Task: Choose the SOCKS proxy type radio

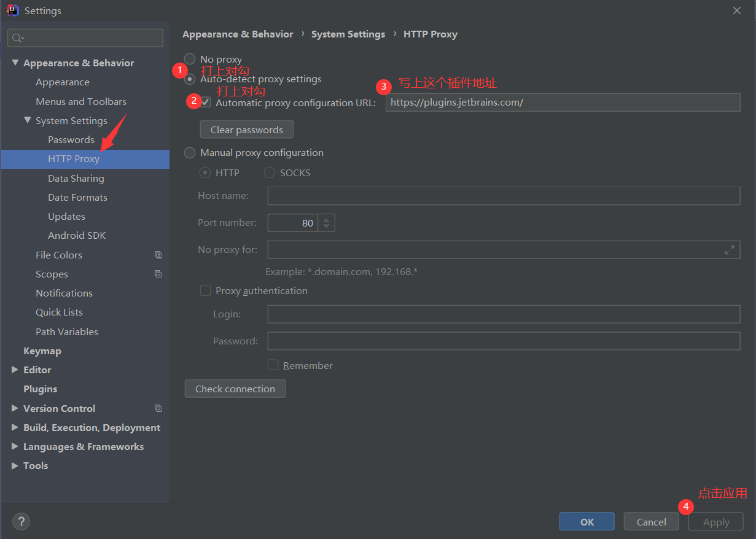Action: pyautogui.click(x=269, y=173)
